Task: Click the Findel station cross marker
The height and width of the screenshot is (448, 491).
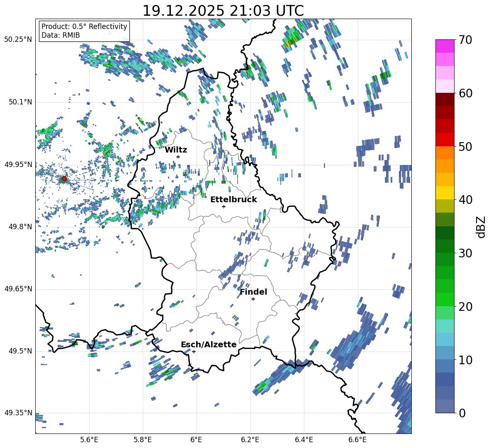Action: 253,299
